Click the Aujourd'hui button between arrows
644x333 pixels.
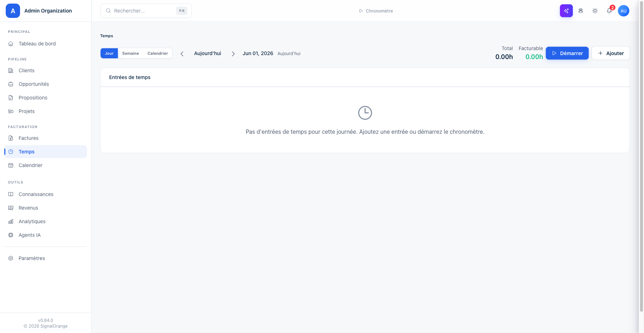coord(208,53)
